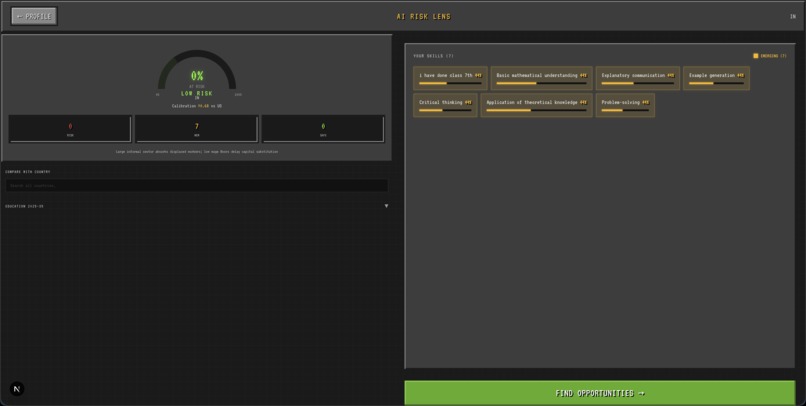Click the 0% at-risk gauge
Viewport: 806px width, 406px height.
pyautogui.click(x=197, y=72)
